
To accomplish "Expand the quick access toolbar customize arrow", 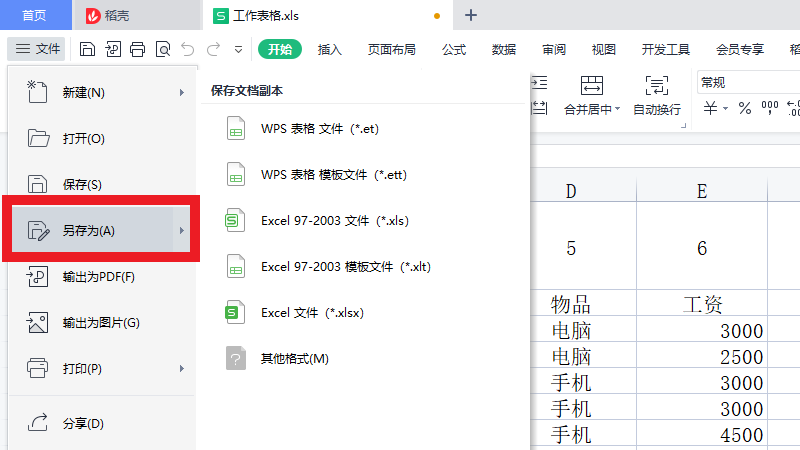I will (238, 49).
